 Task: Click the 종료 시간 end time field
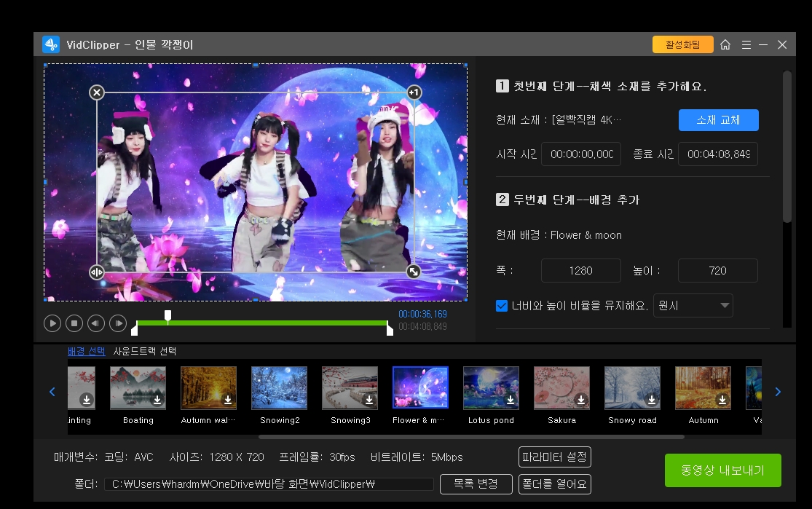(718, 154)
